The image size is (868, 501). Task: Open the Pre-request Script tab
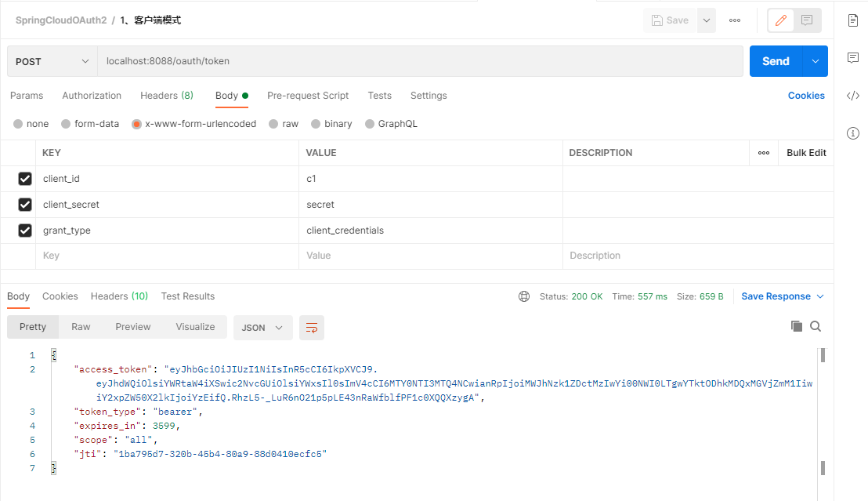coord(308,96)
